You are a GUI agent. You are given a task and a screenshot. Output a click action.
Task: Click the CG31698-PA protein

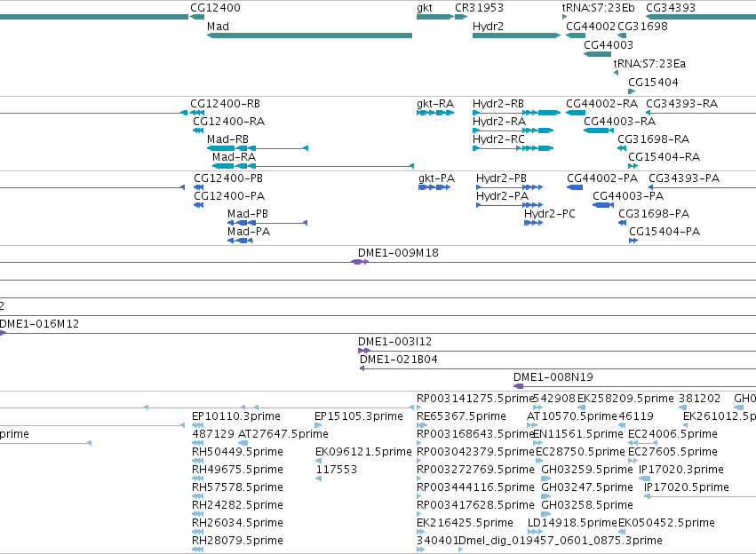(623, 223)
